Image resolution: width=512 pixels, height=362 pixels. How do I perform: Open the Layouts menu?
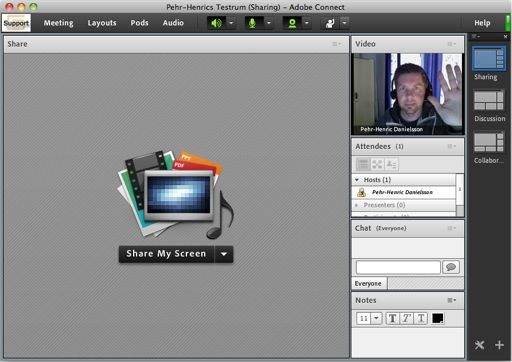(x=102, y=23)
